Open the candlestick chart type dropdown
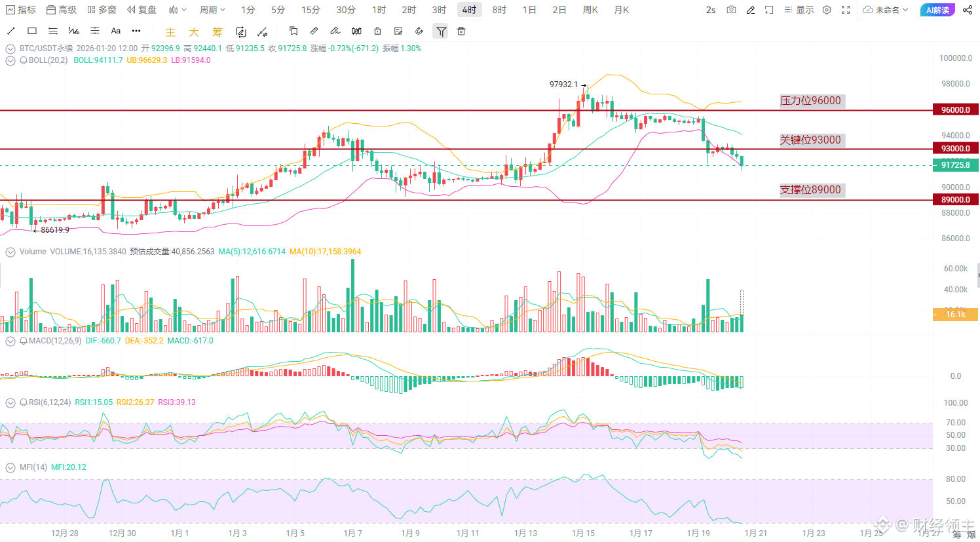This screenshot has height=542, width=980. point(178,10)
